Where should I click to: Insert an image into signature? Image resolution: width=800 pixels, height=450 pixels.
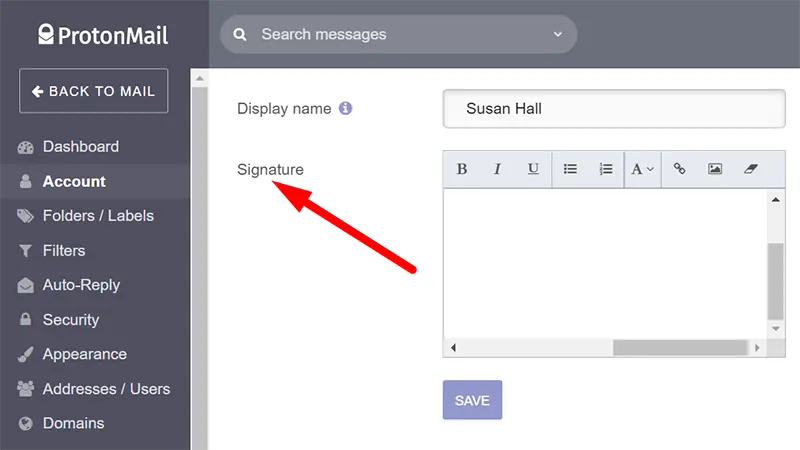point(715,168)
